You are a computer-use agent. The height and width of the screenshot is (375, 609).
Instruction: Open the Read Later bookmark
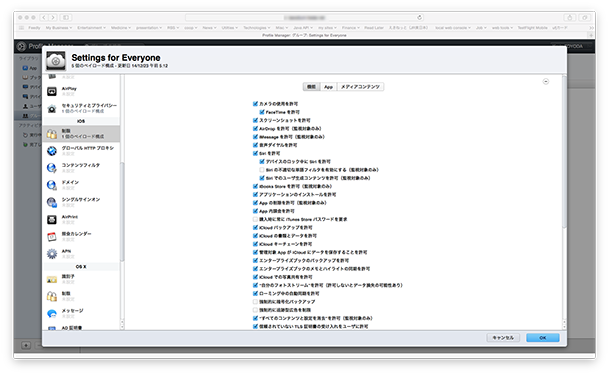coord(374,28)
